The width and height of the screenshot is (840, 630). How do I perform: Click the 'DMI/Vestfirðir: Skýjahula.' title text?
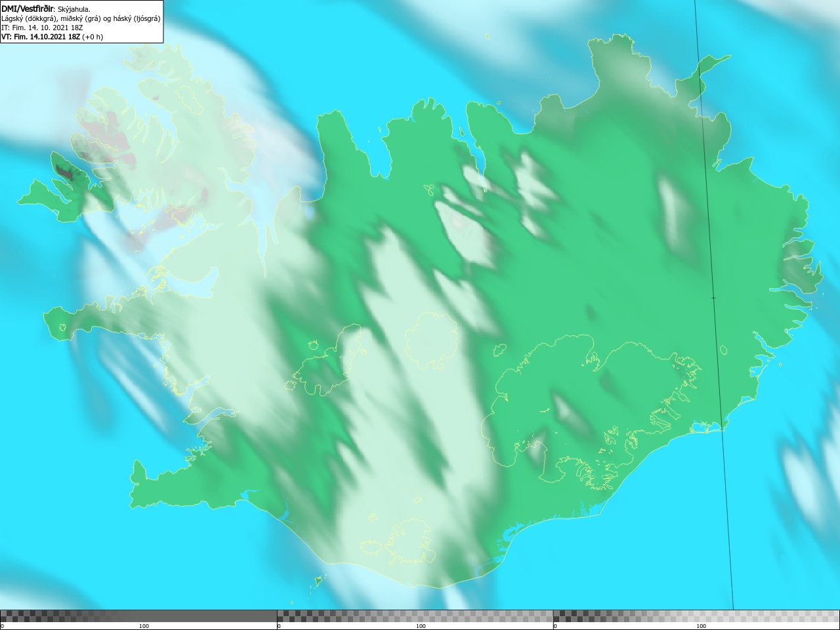[46, 9]
